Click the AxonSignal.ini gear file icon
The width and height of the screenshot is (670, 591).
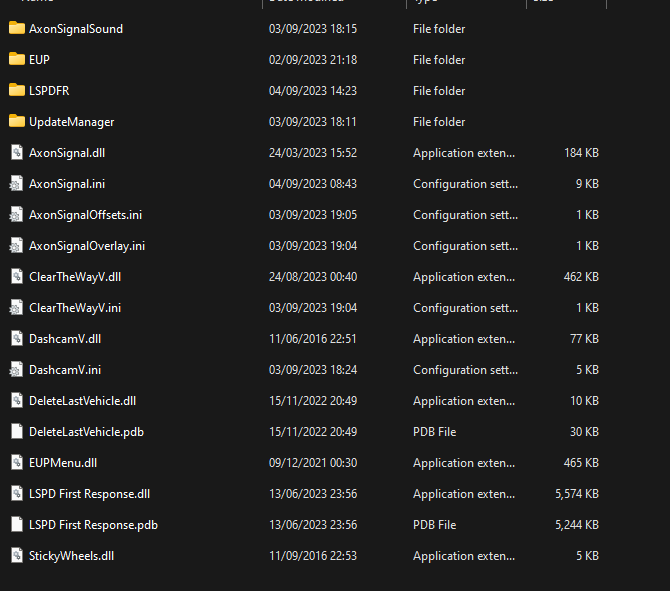(x=16, y=184)
